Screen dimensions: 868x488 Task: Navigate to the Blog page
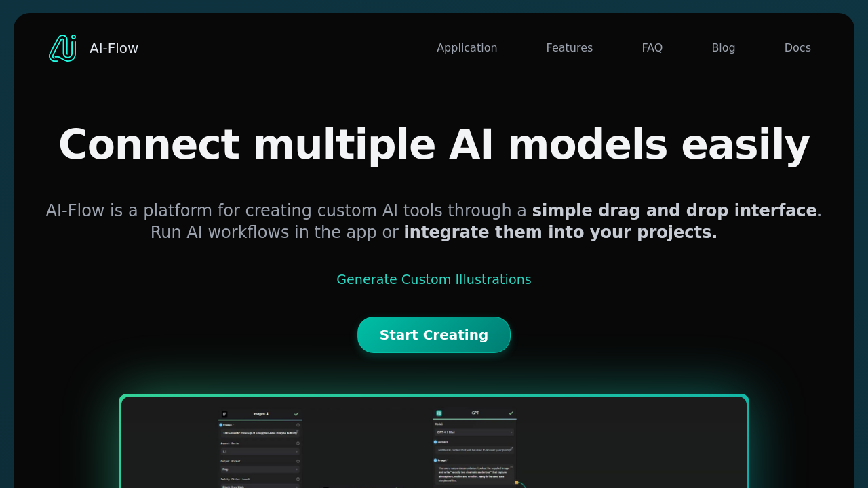(723, 47)
